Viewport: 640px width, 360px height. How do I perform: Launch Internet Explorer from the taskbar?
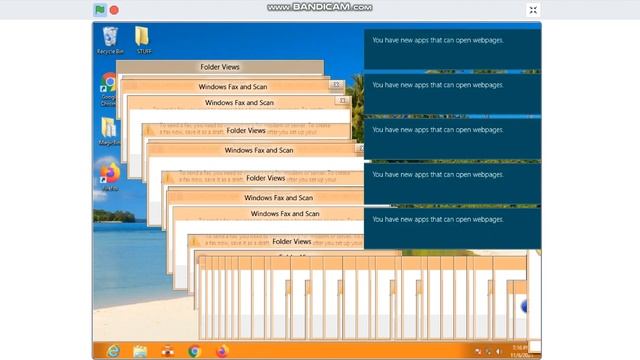113,351
